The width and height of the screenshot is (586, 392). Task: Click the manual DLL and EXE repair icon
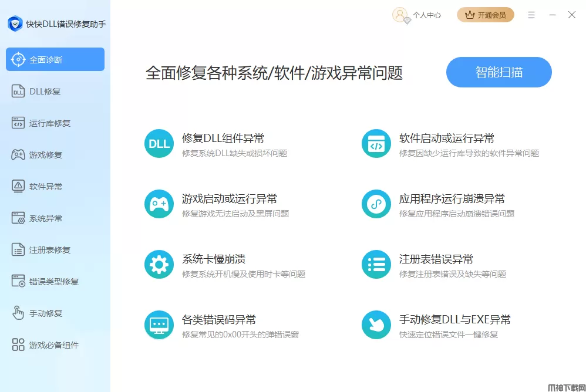tap(376, 325)
